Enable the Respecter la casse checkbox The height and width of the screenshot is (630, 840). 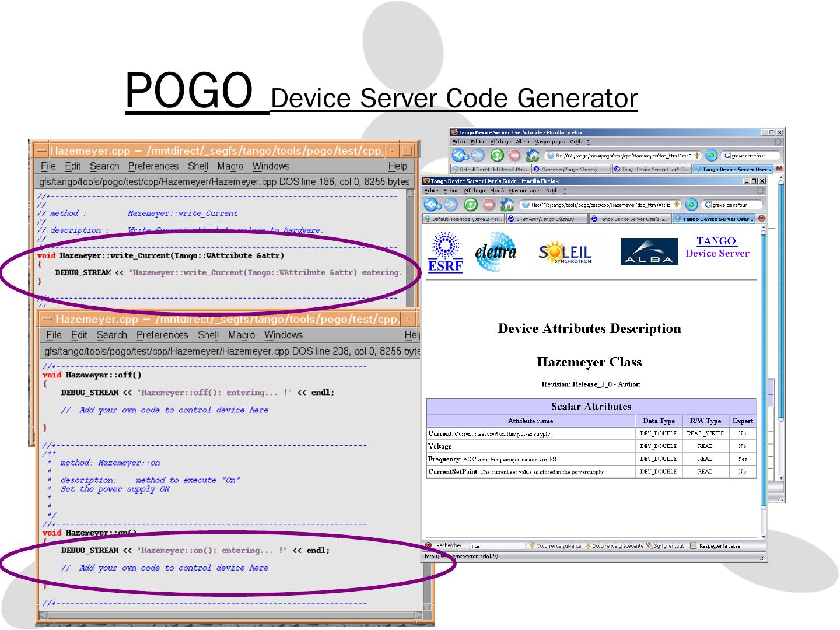point(693,546)
